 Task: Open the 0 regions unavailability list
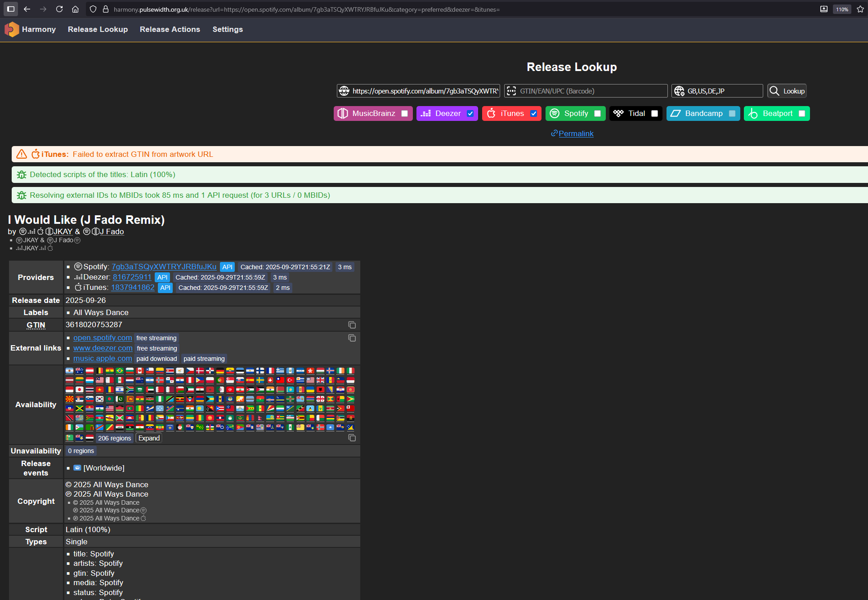81,451
